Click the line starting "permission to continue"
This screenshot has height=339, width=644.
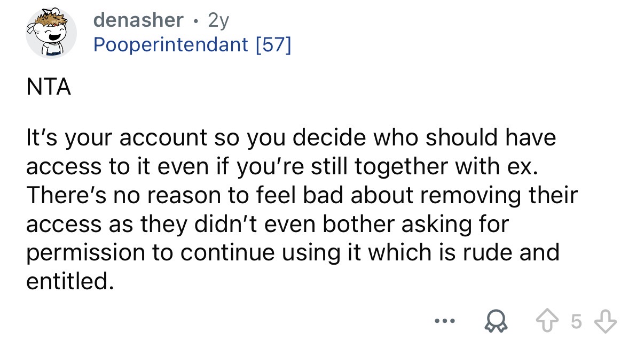(x=293, y=252)
